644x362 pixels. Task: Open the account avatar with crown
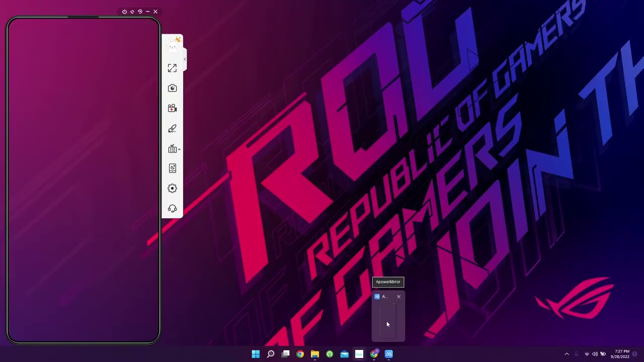click(x=173, y=46)
